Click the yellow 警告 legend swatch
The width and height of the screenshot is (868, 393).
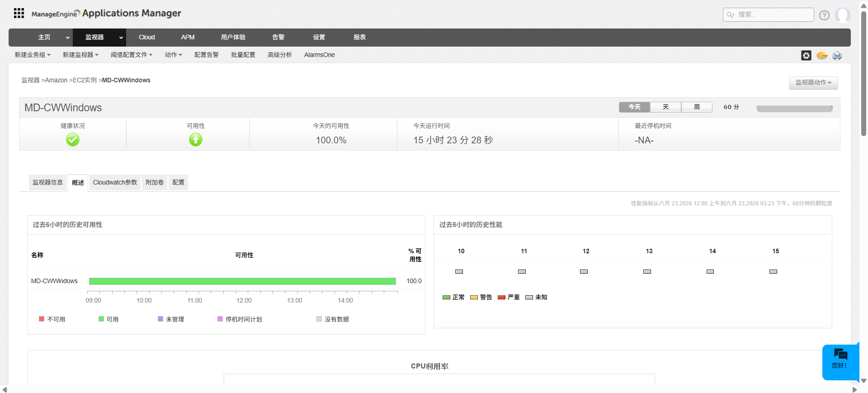pos(474,297)
